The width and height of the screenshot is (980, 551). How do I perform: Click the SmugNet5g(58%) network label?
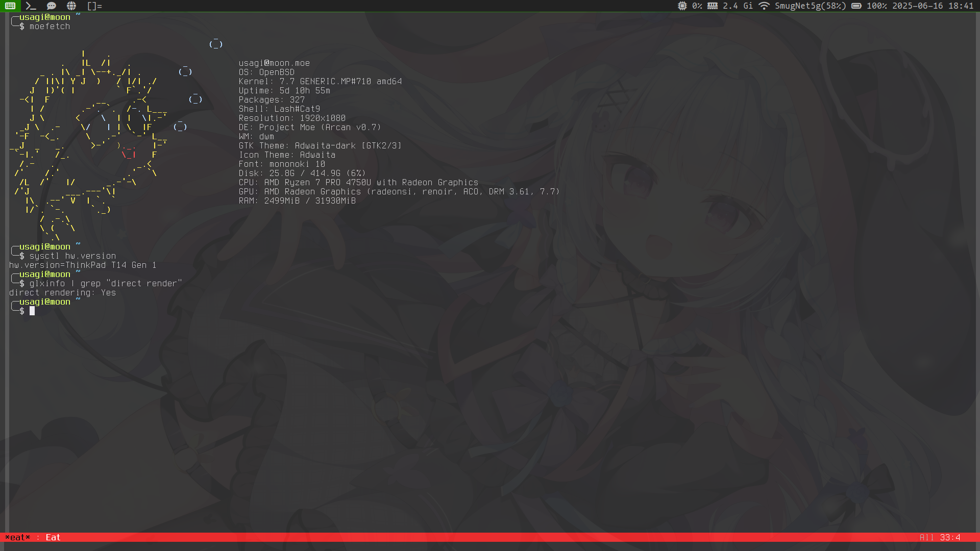pos(811,6)
